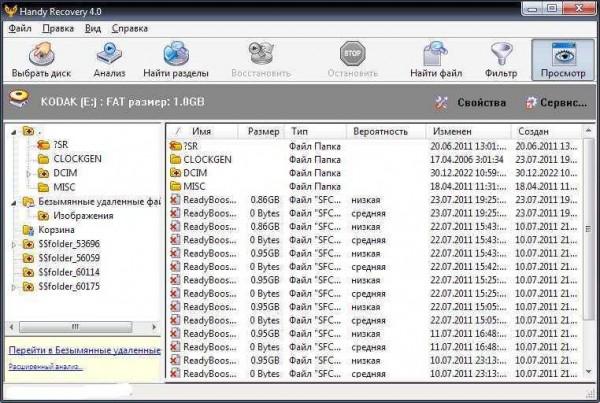Click deleted file icon of 22.07.2011 15:42 row
600x403 pixels.
pyautogui.click(x=175, y=266)
